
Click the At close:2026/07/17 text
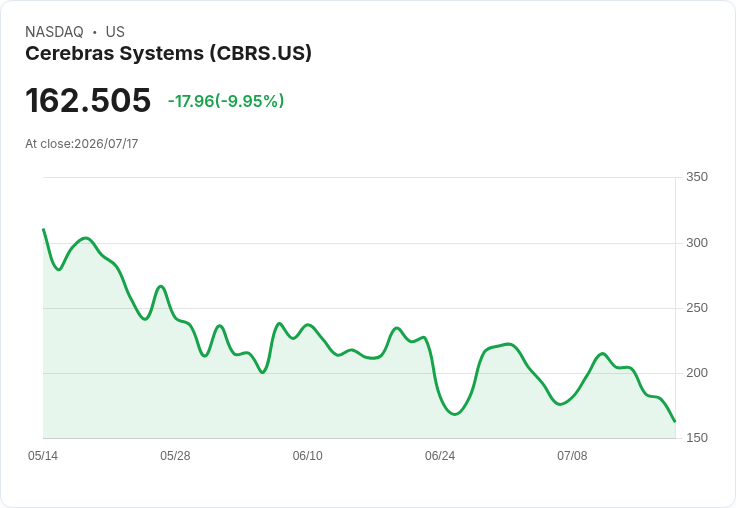pyautogui.click(x=82, y=144)
